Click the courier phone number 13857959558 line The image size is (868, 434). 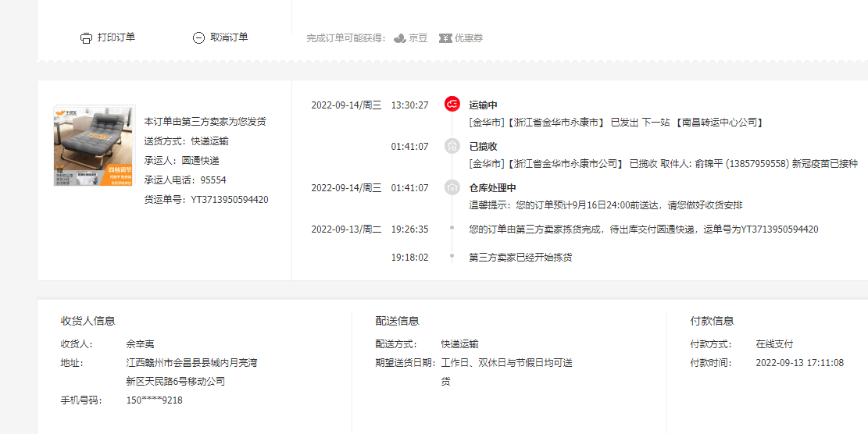click(663, 164)
